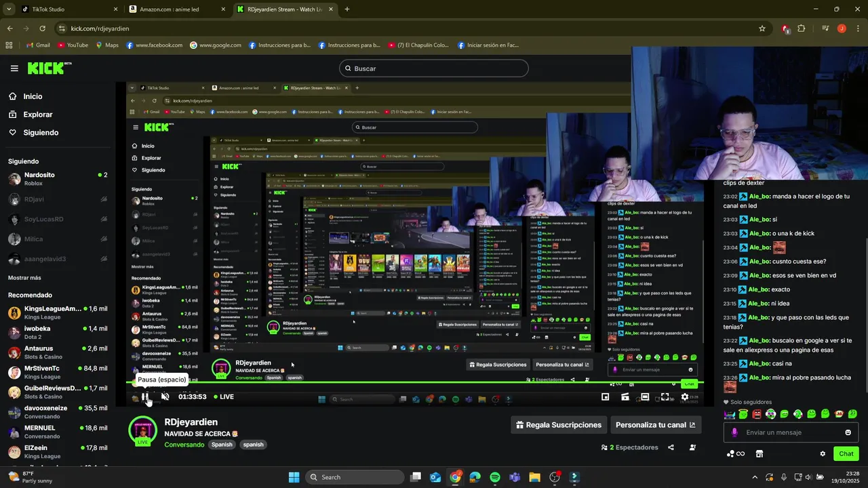Image resolution: width=868 pixels, height=488 pixels.
Task: Open File Explorer from taskbar
Action: click(534, 477)
